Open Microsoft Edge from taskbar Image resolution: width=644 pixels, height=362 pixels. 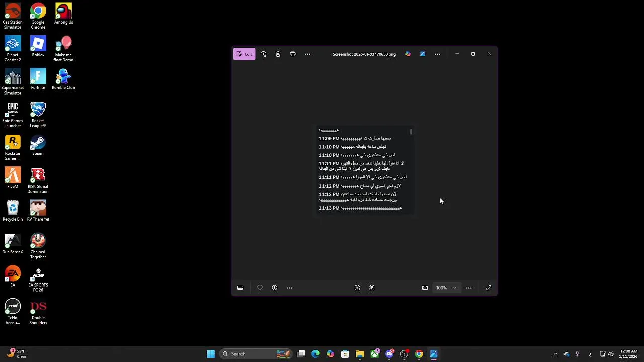(x=315, y=354)
